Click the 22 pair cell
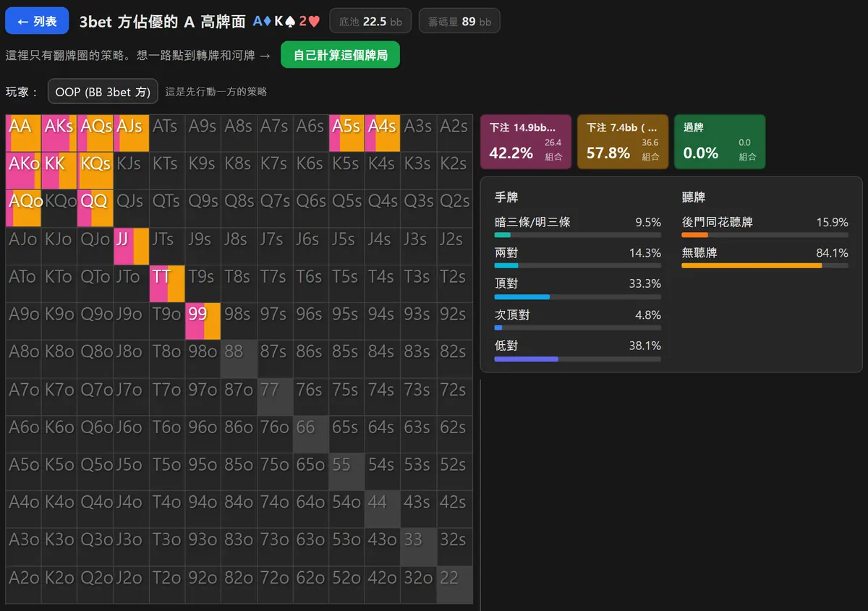This screenshot has width=868, height=611. click(x=455, y=584)
